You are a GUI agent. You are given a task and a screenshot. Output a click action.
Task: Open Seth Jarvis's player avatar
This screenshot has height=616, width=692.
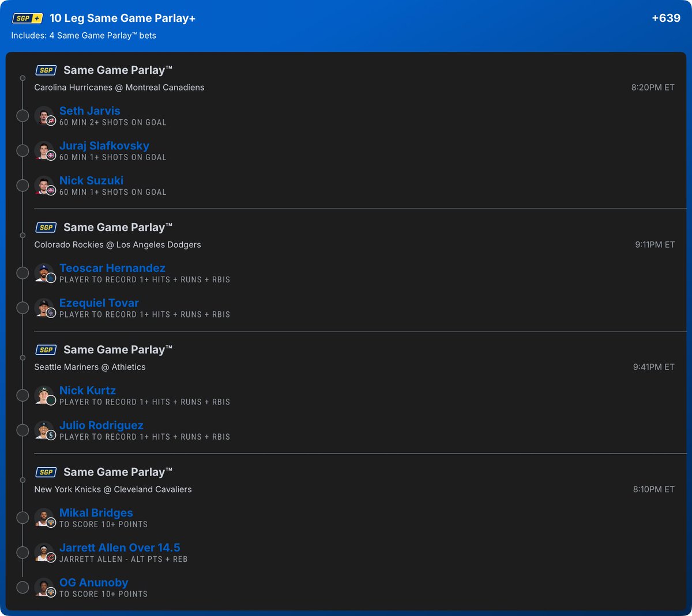point(44,116)
